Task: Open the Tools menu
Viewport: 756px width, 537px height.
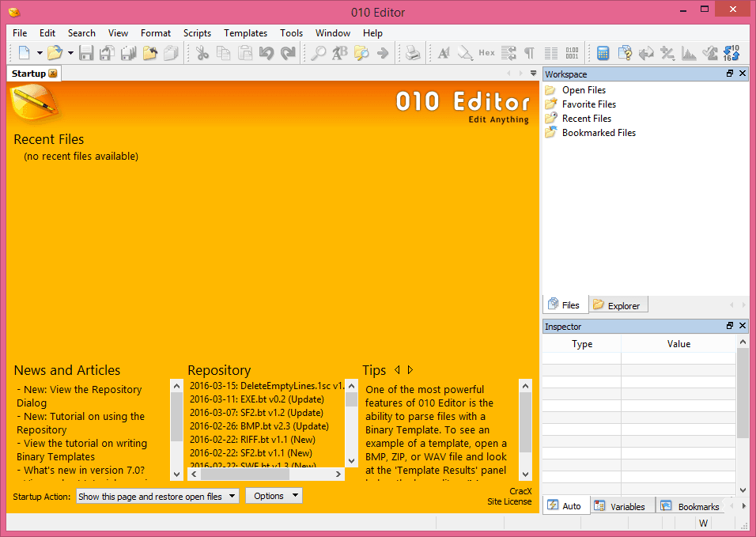Action: (x=291, y=32)
